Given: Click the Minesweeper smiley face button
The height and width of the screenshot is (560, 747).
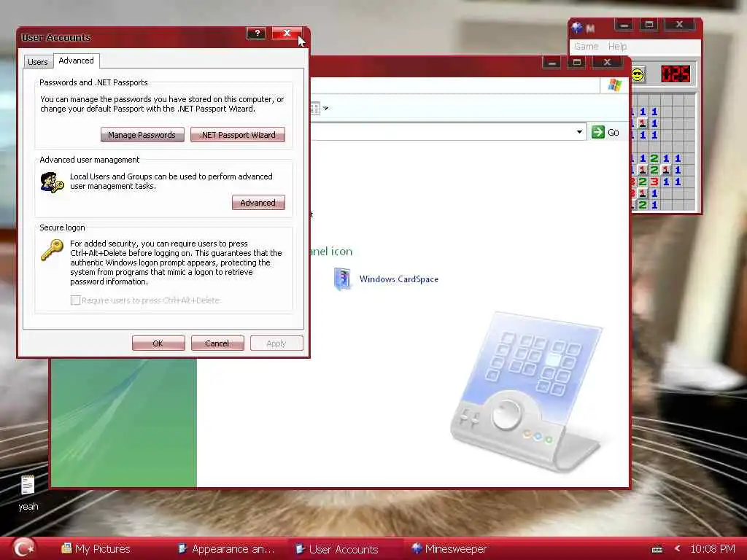Looking at the screenshot, I should pos(638,75).
